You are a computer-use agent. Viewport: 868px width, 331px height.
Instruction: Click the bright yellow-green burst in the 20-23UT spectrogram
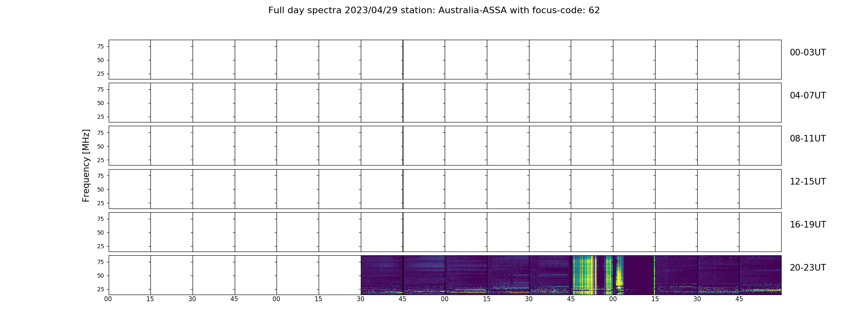584,275
